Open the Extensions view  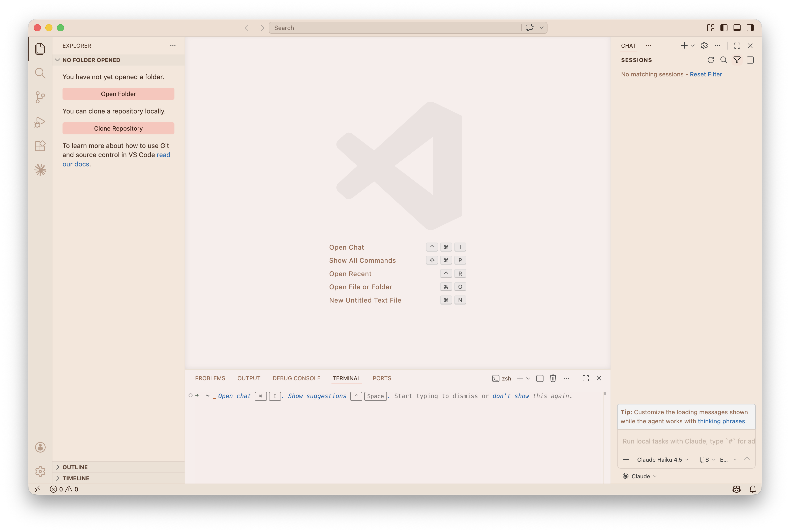(40, 146)
